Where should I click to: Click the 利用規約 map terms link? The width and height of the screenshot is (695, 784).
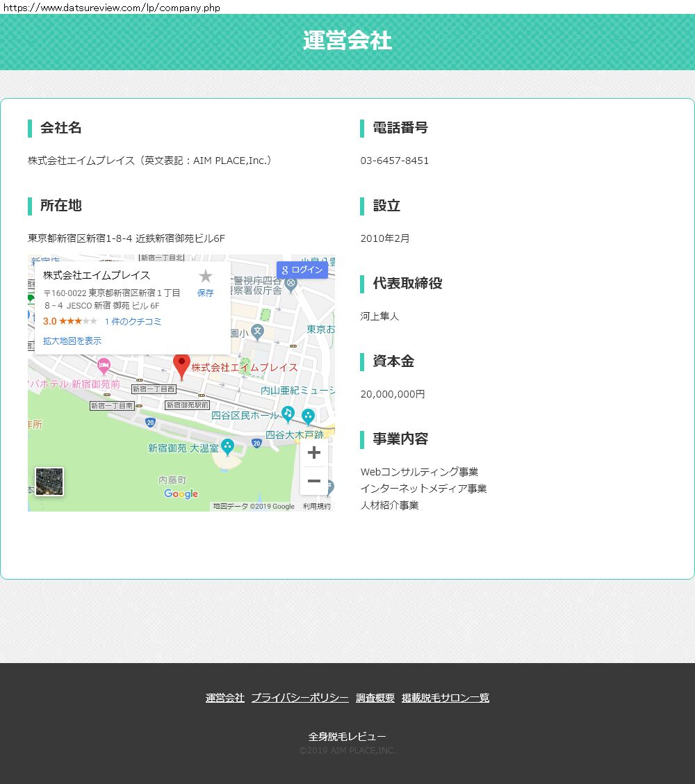(317, 507)
